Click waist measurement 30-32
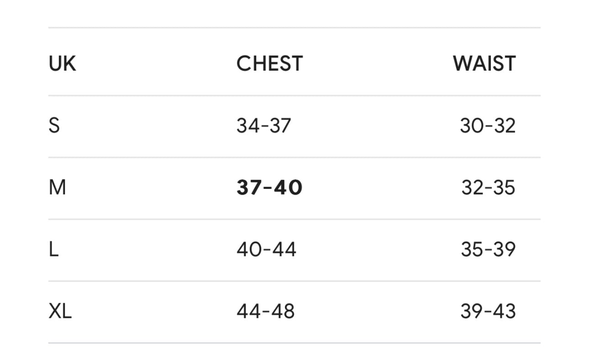 pyautogui.click(x=488, y=125)
